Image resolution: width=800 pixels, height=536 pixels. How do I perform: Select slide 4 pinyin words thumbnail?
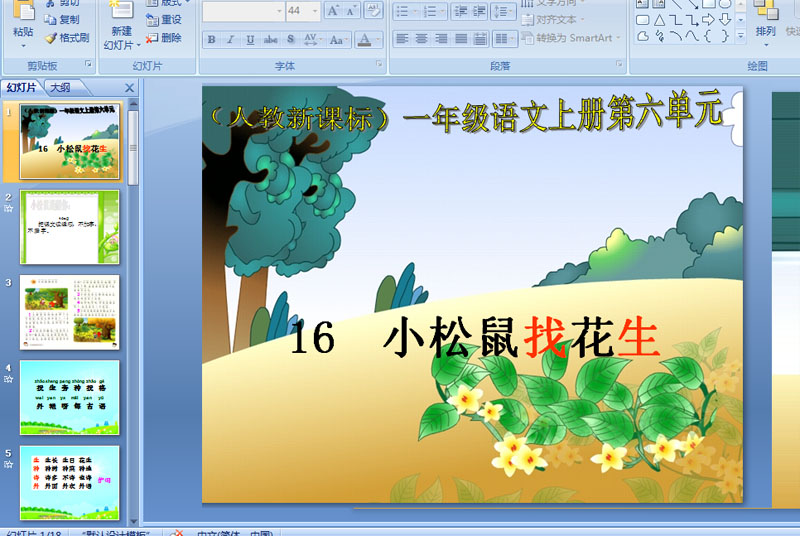[x=69, y=397]
